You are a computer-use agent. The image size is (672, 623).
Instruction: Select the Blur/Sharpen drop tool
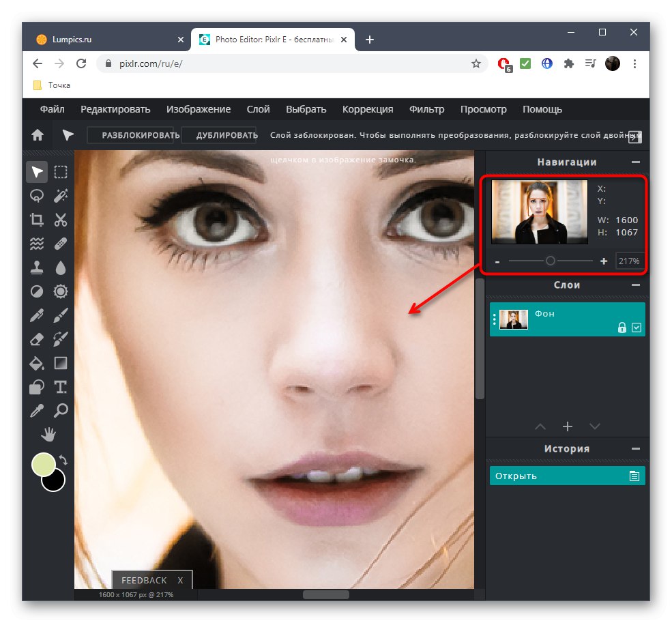point(61,267)
